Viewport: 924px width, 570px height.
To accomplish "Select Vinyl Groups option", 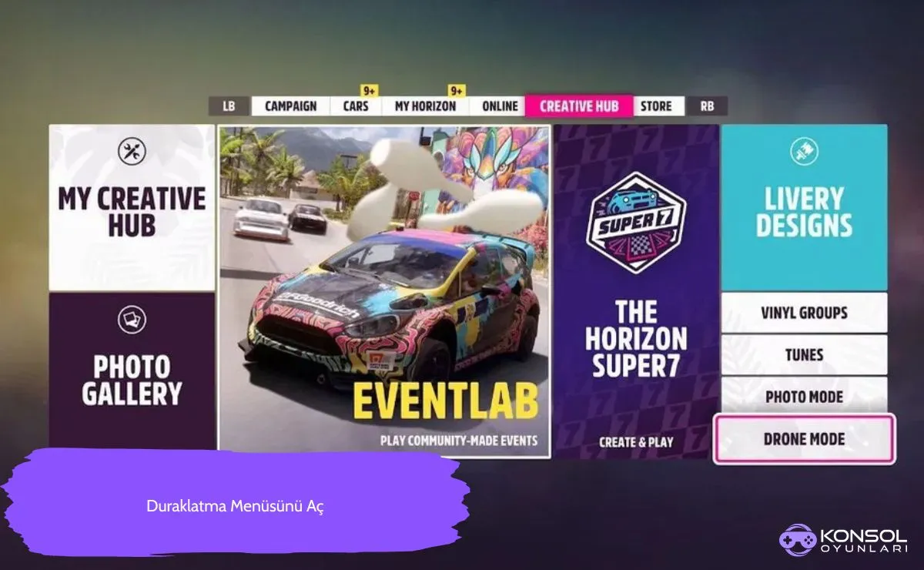I will click(804, 313).
